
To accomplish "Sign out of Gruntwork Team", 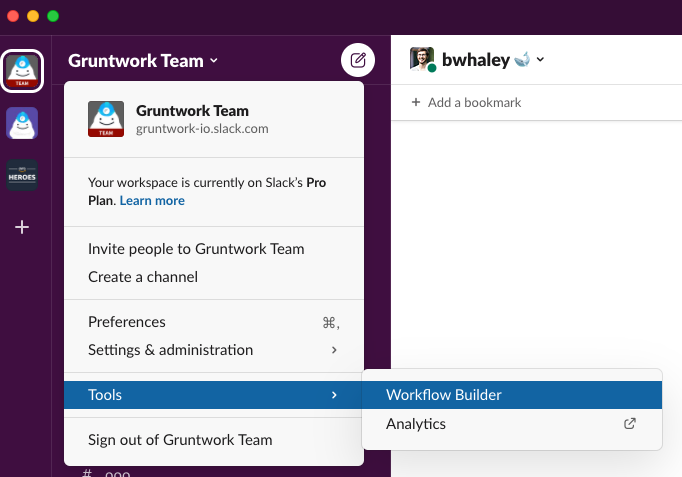I will click(180, 439).
